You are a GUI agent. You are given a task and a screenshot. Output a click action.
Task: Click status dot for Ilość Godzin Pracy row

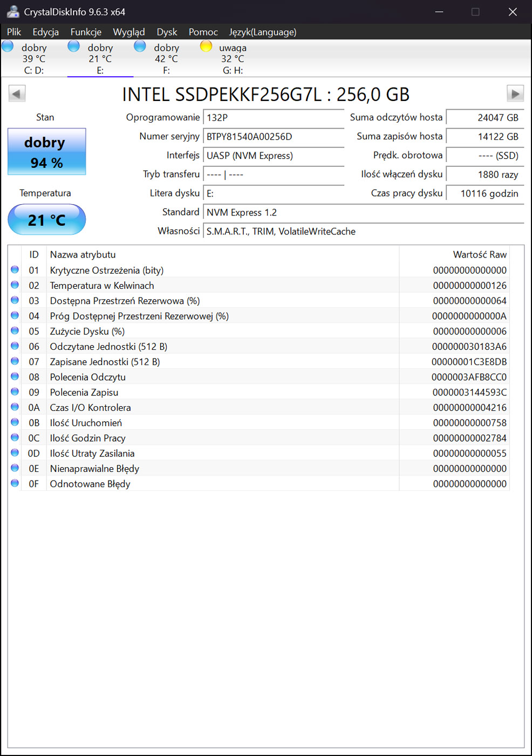tap(15, 437)
